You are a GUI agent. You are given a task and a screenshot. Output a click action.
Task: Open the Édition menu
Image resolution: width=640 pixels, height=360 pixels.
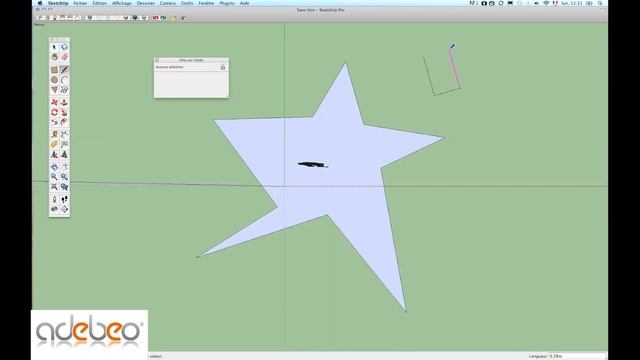pos(99,3)
